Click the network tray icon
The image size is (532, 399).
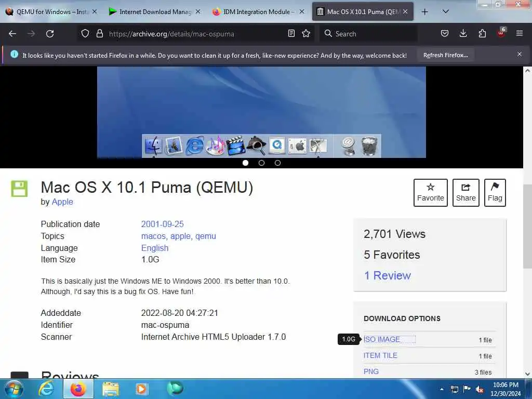click(x=454, y=389)
